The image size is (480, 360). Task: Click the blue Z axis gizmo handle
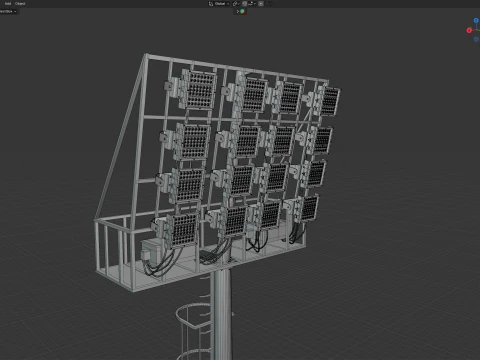click(476, 21)
